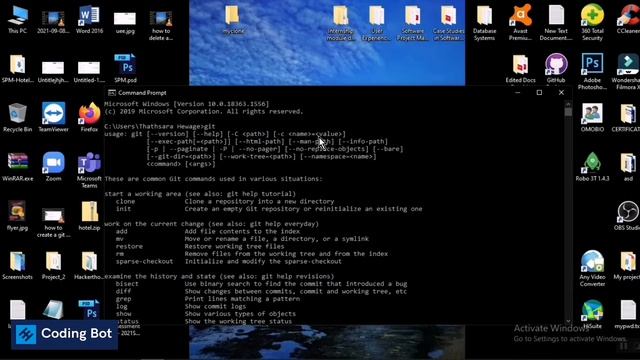
Task: Open the Word 2016 shortcut
Action: [x=89, y=20]
